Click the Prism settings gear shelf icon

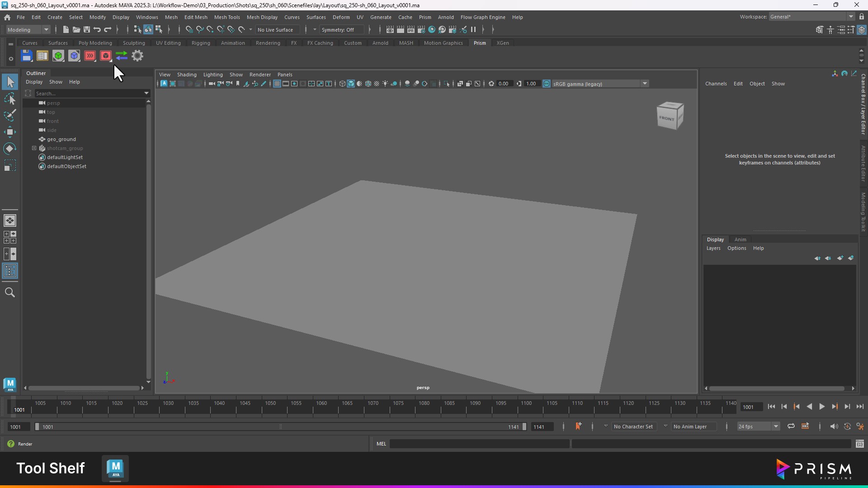pos(137,56)
